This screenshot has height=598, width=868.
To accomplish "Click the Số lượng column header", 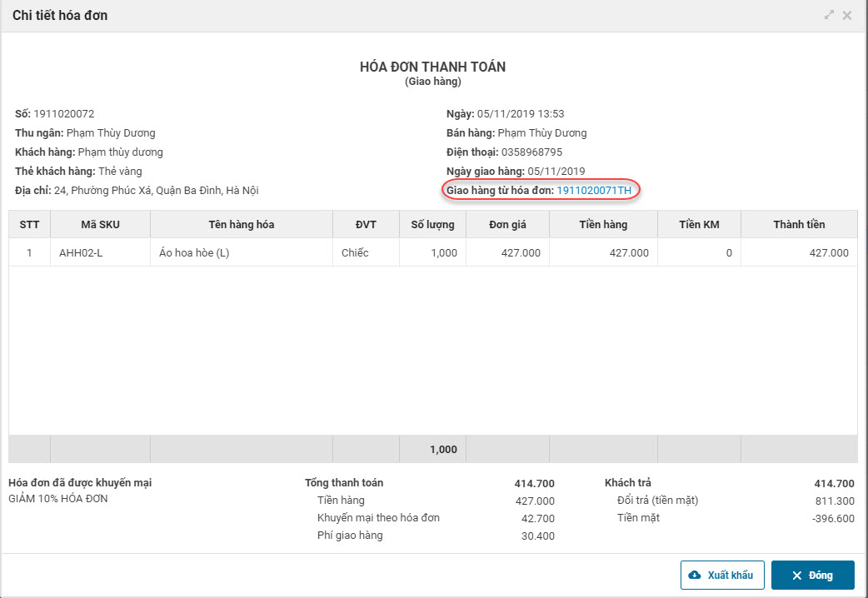I will tap(432, 225).
